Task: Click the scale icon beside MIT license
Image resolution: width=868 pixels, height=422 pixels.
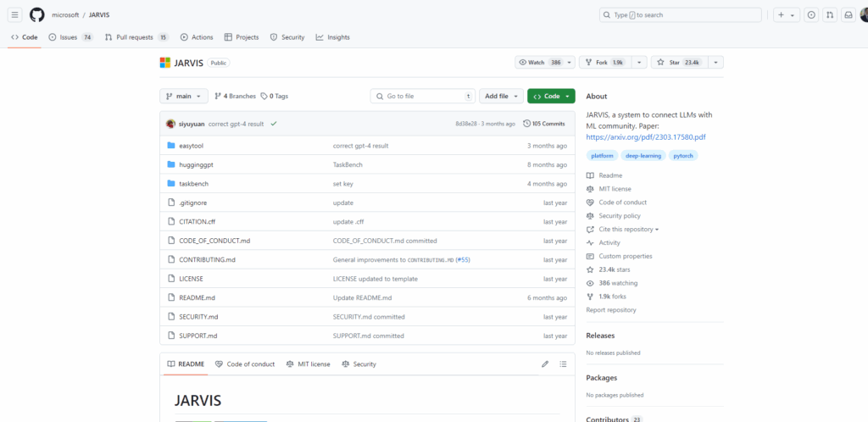Action: [x=590, y=189]
